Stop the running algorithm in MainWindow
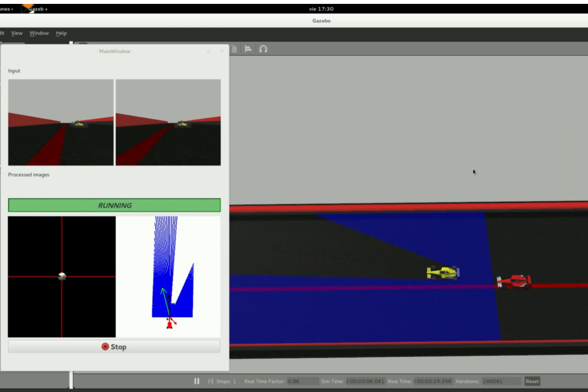This screenshot has width=588, height=392. [x=114, y=347]
